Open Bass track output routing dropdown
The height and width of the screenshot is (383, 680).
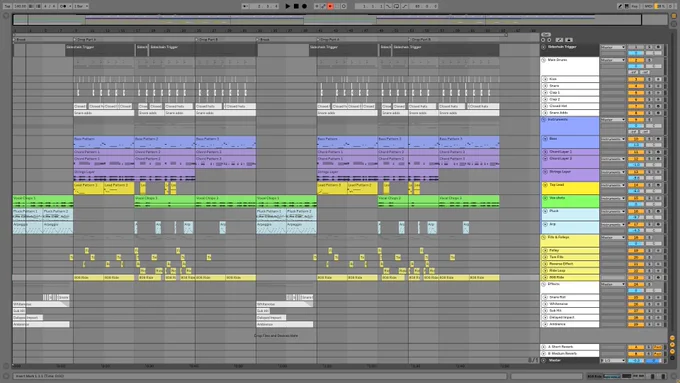[613, 139]
